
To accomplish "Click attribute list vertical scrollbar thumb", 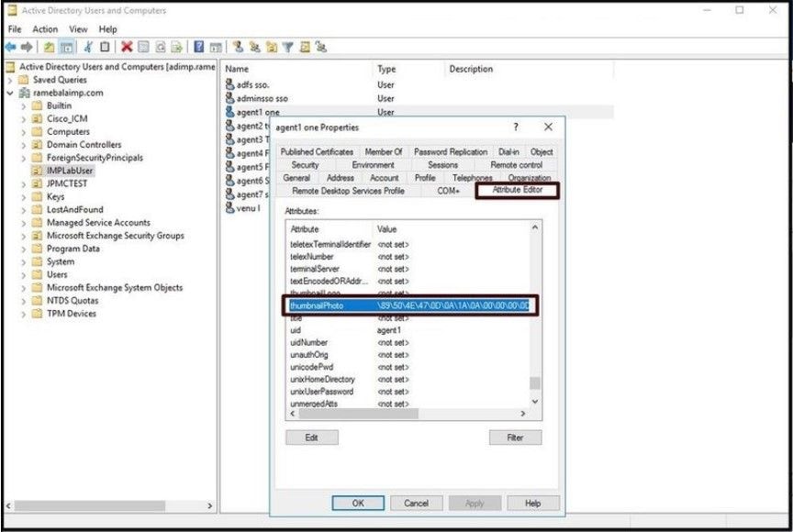I will click(534, 383).
